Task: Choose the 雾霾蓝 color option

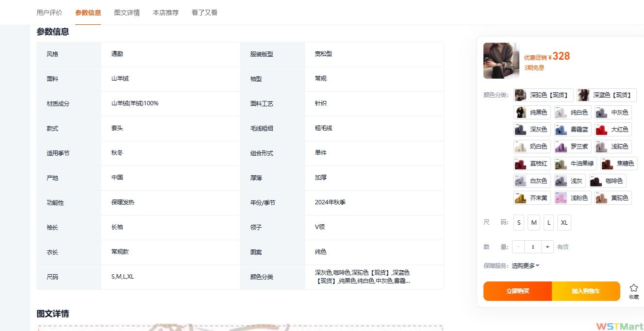Action: click(x=573, y=130)
